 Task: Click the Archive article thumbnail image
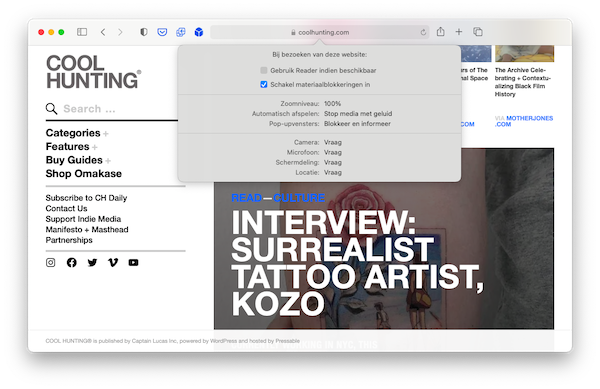coord(524,54)
